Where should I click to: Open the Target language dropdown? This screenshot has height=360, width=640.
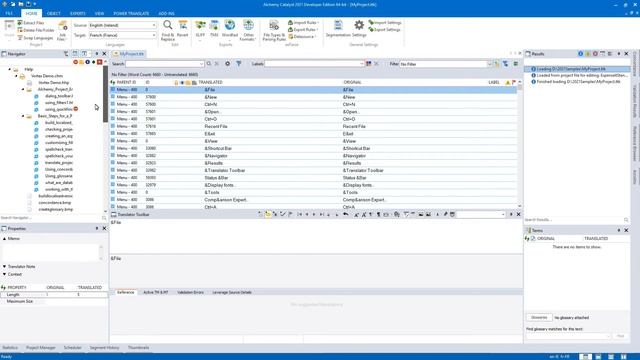[153, 36]
